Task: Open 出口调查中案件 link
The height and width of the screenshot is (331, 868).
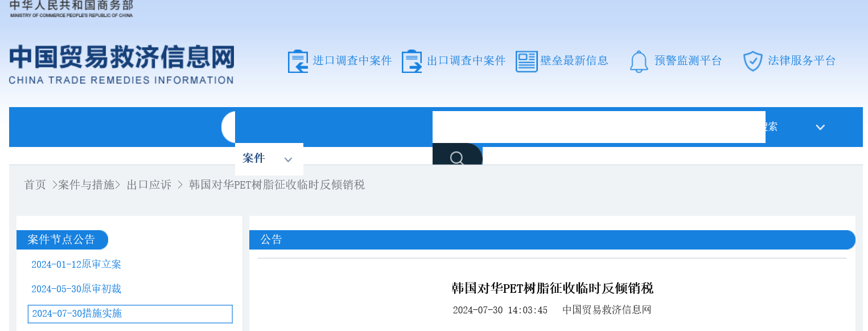Action: pos(466,60)
